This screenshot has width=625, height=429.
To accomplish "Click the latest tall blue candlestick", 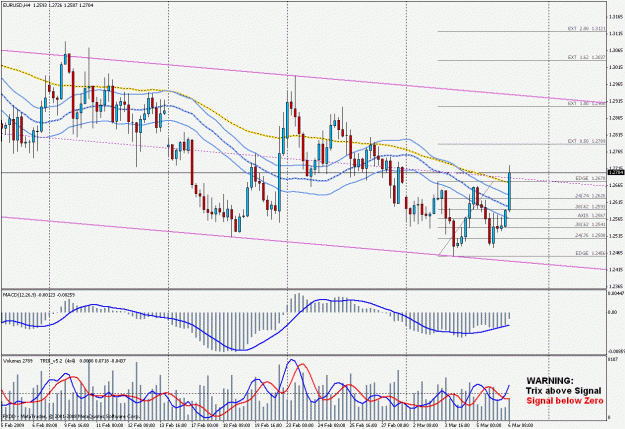I will pyautogui.click(x=510, y=191).
